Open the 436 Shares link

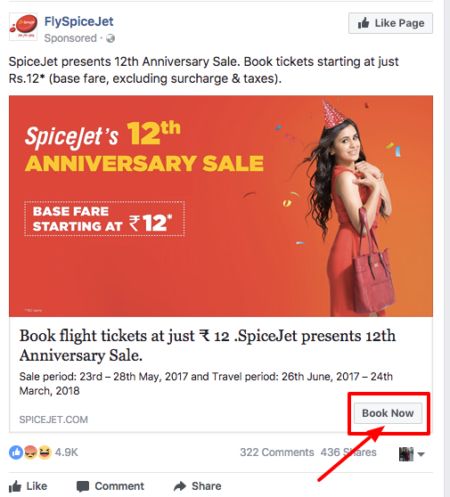click(x=348, y=452)
